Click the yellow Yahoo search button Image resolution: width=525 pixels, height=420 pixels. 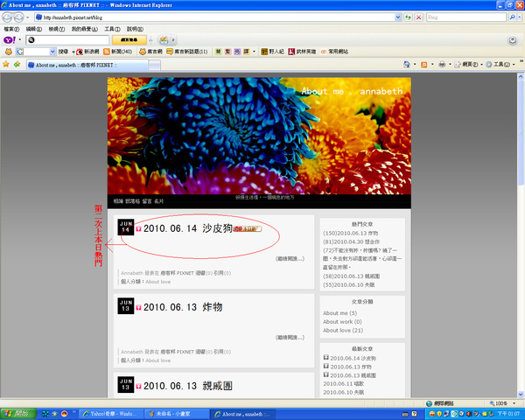[x=129, y=40]
